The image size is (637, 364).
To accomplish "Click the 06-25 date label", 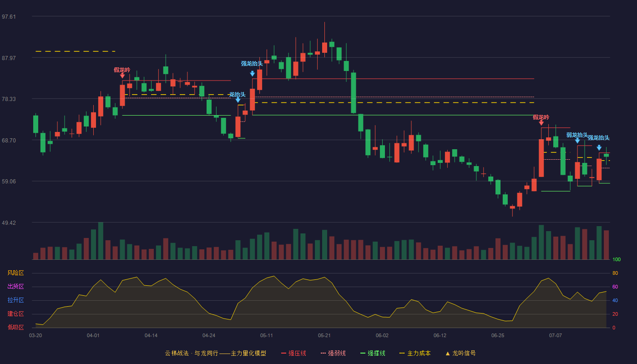I will [x=498, y=335].
